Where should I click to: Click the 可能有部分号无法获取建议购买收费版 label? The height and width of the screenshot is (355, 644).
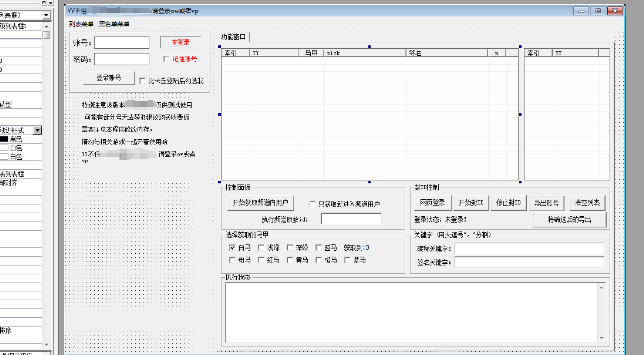tap(137, 117)
